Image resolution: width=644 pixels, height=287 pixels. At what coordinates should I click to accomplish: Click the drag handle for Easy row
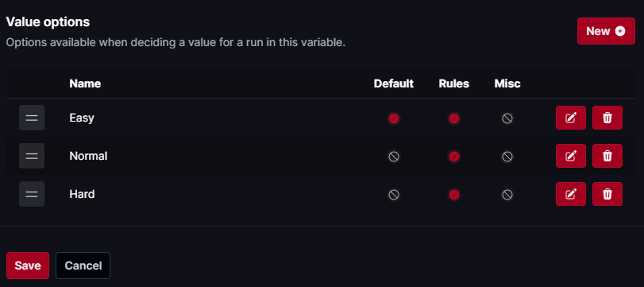(x=32, y=118)
